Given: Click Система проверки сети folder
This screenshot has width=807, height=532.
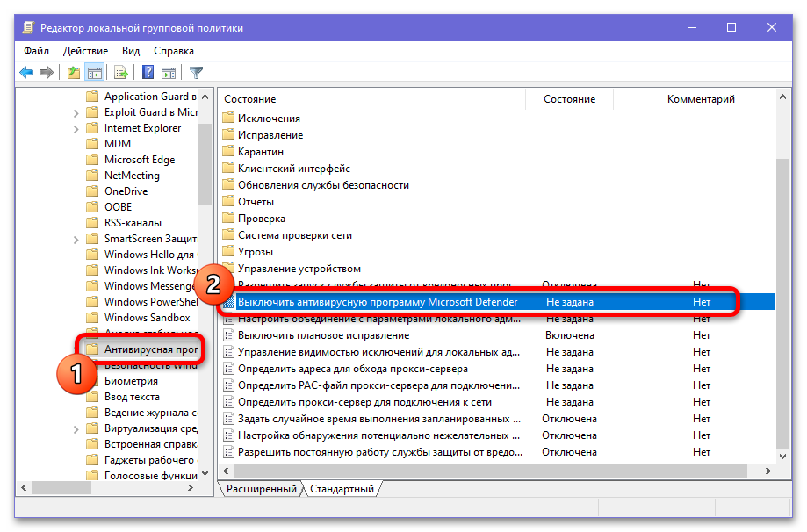Looking at the screenshot, I should [x=288, y=235].
